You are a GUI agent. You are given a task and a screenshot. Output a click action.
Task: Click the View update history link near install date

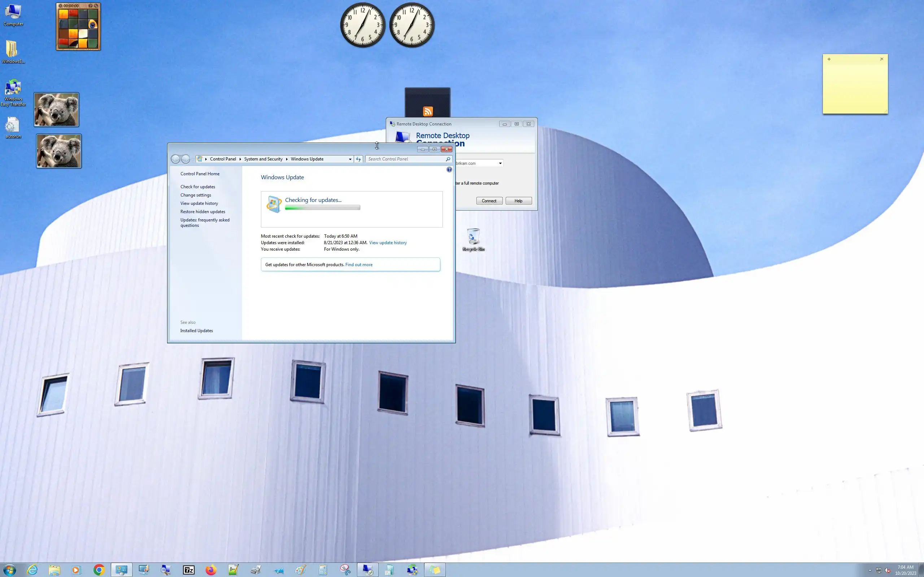coord(388,243)
